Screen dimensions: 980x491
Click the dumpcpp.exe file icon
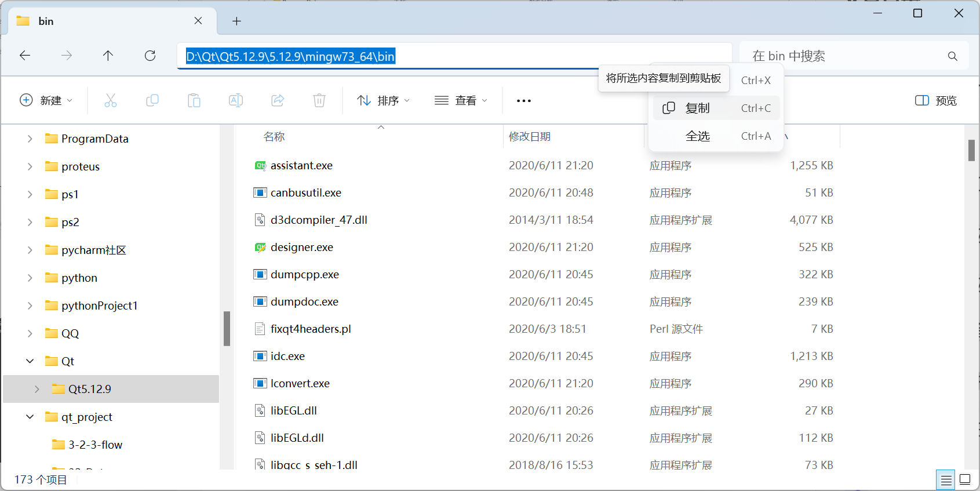(x=260, y=274)
